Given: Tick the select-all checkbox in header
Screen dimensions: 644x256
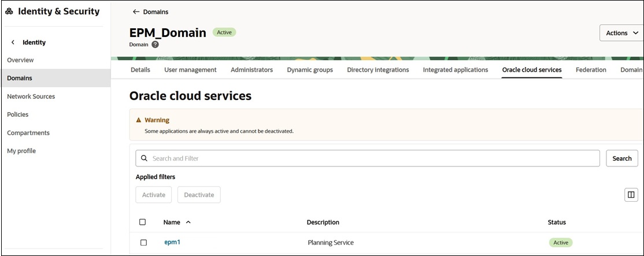Looking at the screenshot, I should point(143,222).
